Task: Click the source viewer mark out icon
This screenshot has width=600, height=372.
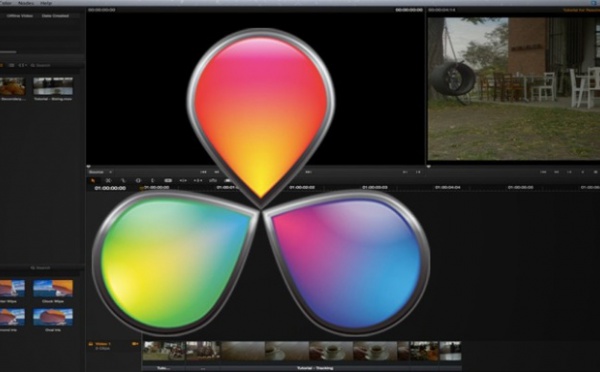Action: [418, 172]
